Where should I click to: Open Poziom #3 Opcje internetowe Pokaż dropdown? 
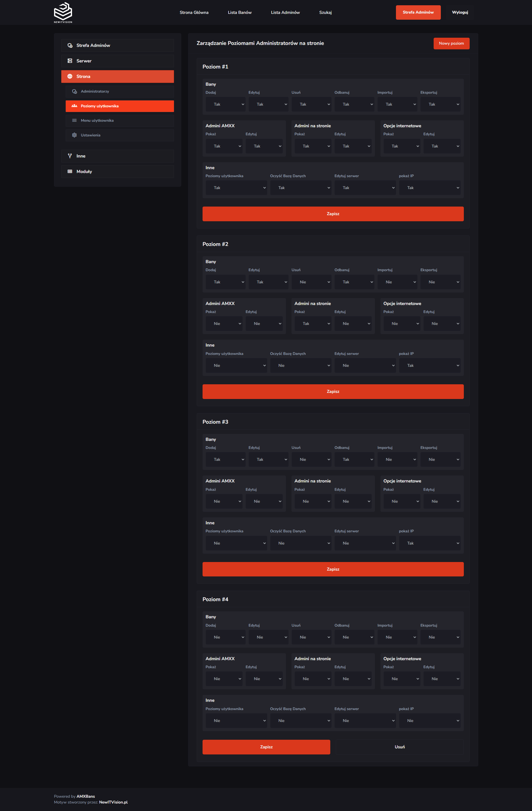tap(402, 502)
